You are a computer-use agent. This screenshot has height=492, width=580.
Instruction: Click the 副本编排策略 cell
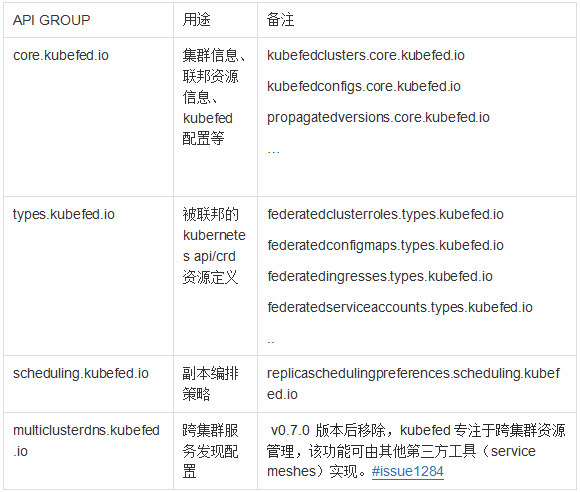[x=215, y=384]
